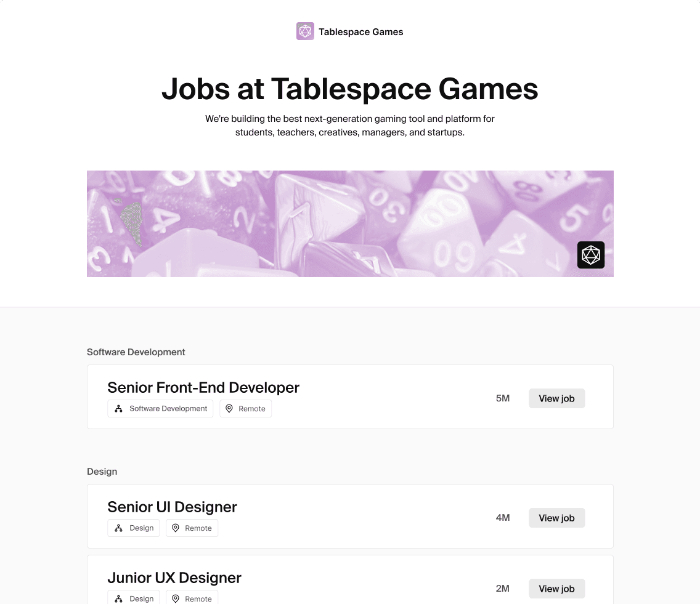Click the department icon on Senior UI Designer's Design tag
This screenshot has width=700, height=604.
pos(118,528)
